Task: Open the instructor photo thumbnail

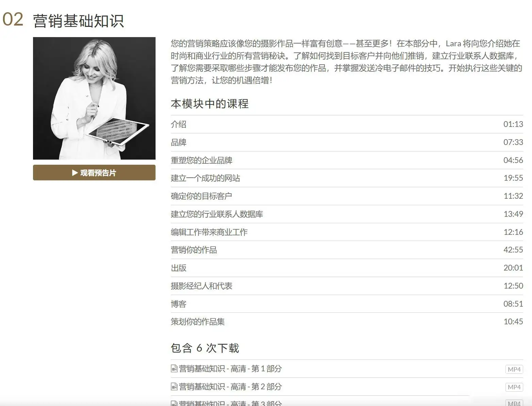Action: [x=94, y=98]
